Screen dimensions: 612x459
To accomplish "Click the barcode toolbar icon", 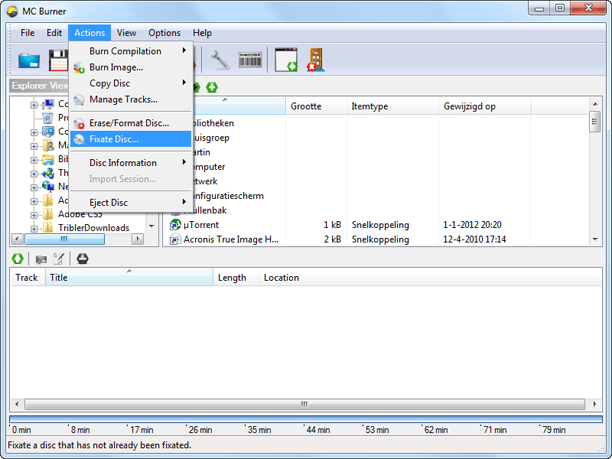I will pyautogui.click(x=250, y=60).
